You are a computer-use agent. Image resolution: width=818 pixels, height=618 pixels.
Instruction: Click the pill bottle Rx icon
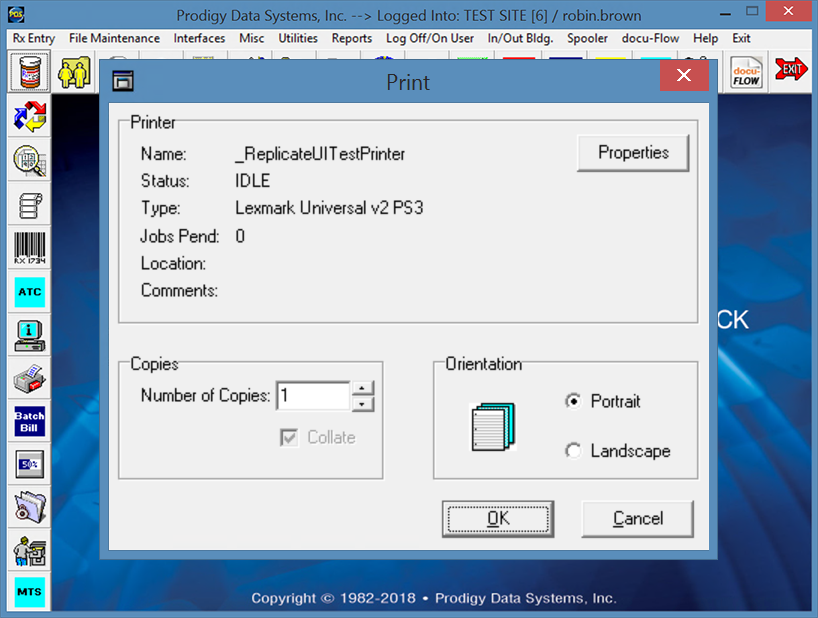[30, 73]
